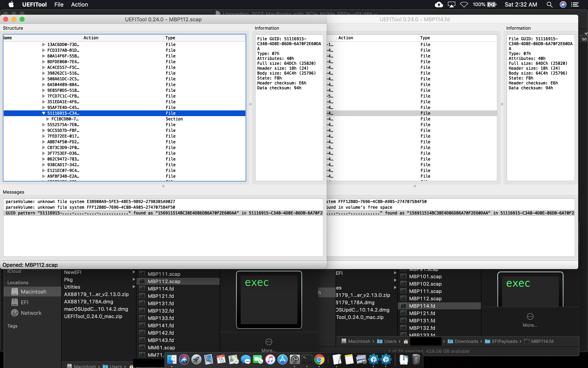Open Maps in the dock

click(233, 359)
